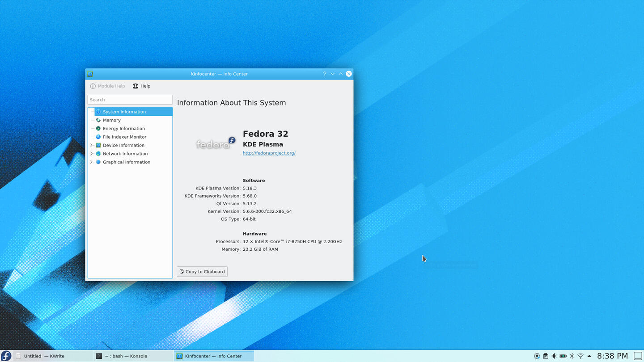Click the Network Information globe icon
Screen dimensions: 644x362
tap(98, 154)
